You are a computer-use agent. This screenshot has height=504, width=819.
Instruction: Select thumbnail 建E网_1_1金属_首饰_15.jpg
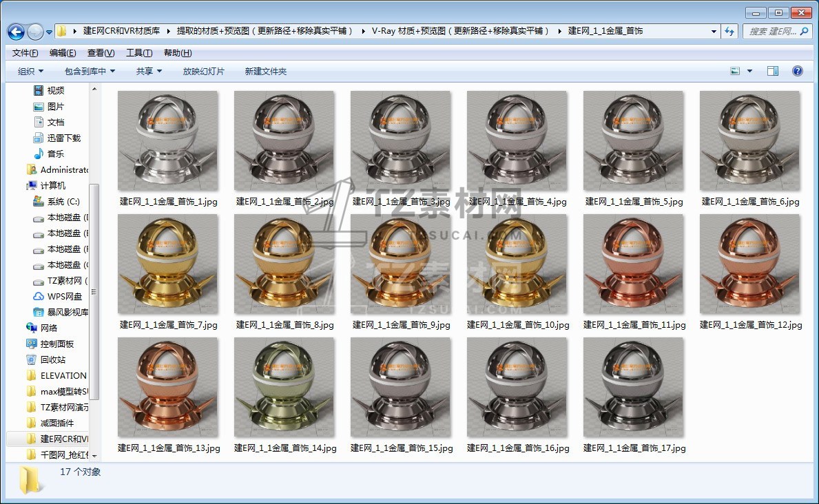click(x=401, y=387)
